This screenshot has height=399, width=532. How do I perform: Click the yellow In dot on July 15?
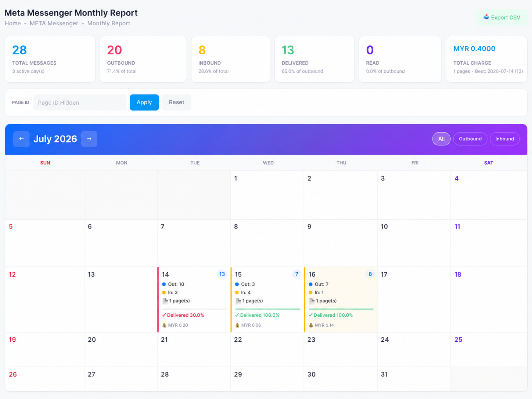[x=237, y=292]
